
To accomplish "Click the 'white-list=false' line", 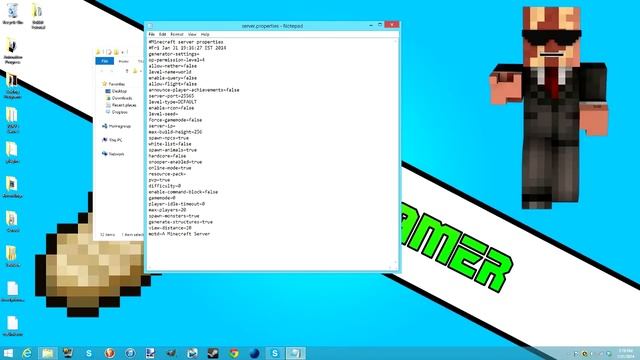I will (170, 144).
